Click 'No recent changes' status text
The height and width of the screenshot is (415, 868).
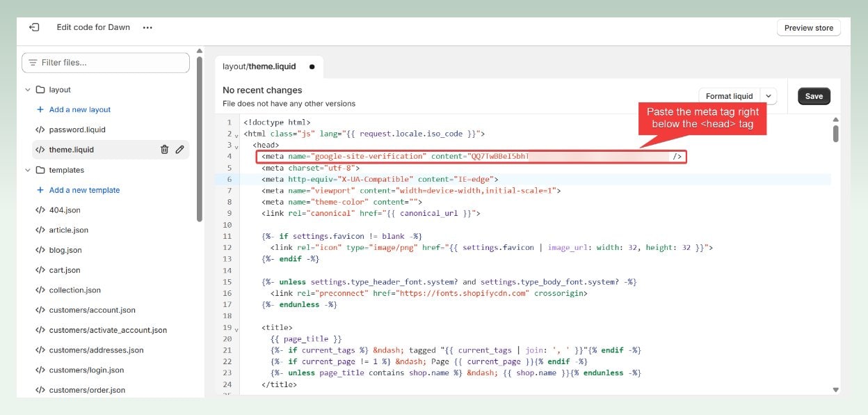(262, 90)
